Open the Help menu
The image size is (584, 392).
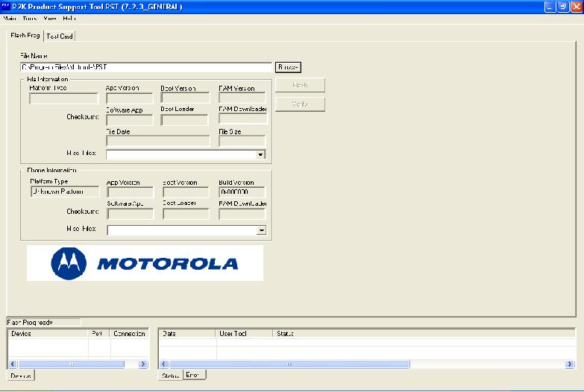coord(69,18)
